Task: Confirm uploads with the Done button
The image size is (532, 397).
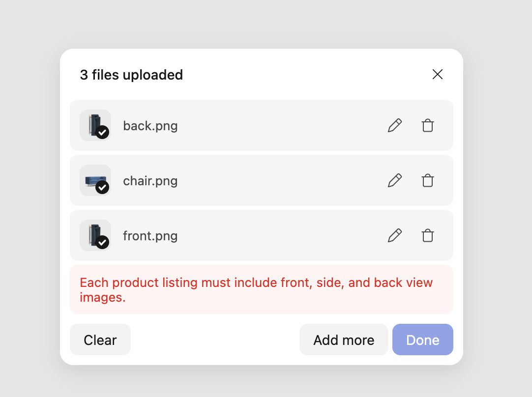Action: click(x=422, y=340)
